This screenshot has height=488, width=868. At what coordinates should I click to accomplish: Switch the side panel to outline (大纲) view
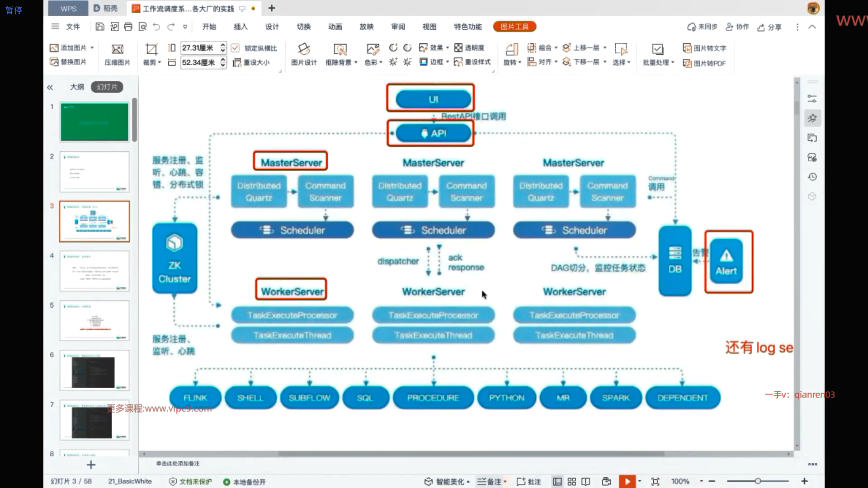pyautogui.click(x=77, y=87)
